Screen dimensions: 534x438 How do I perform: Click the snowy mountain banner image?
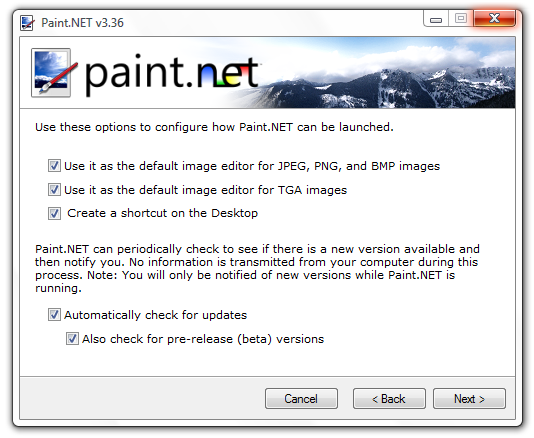tap(385, 73)
